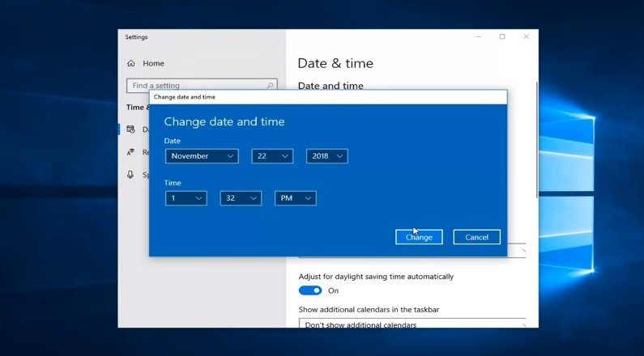Minimize the Settings window
Screen dimensions: 644x356
click(478, 36)
